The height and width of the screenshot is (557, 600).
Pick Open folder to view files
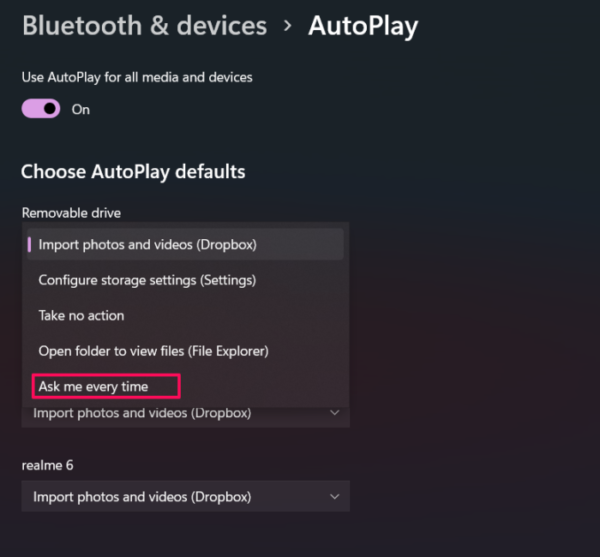(x=153, y=351)
